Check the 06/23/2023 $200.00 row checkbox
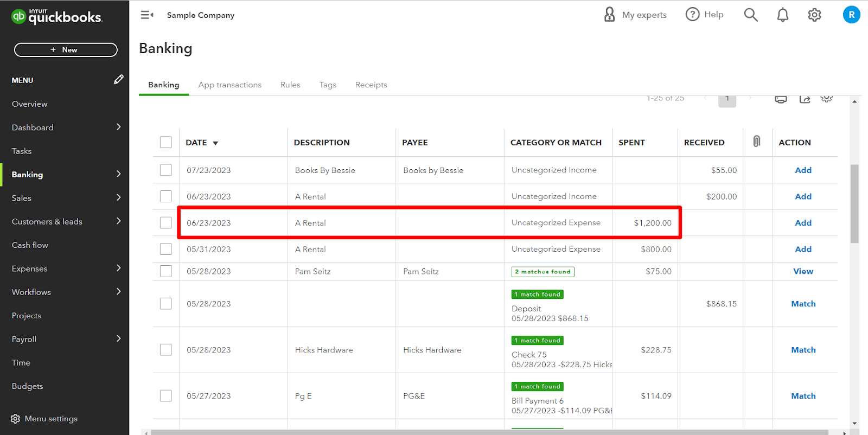The height and width of the screenshot is (435, 868). (x=166, y=196)
